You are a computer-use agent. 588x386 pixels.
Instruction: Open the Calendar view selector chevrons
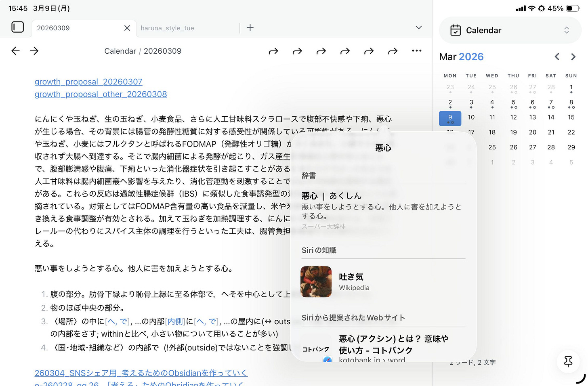567,30
